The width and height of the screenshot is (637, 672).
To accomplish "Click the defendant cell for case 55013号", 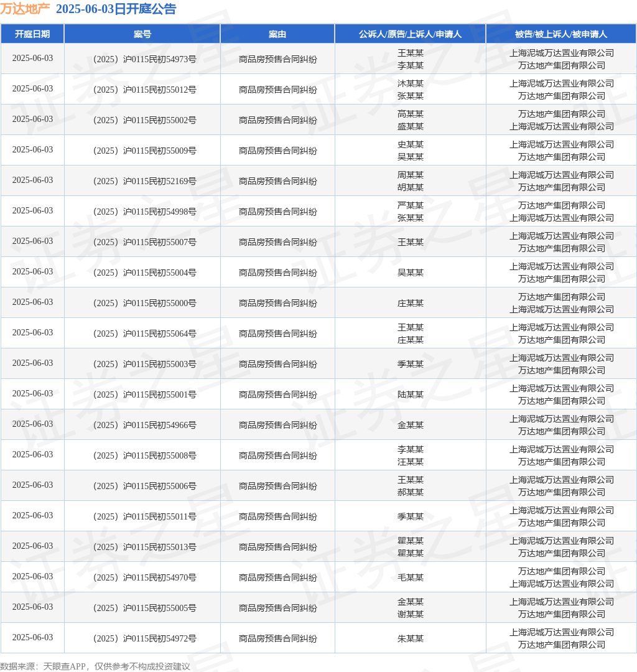I will [561, 547].
